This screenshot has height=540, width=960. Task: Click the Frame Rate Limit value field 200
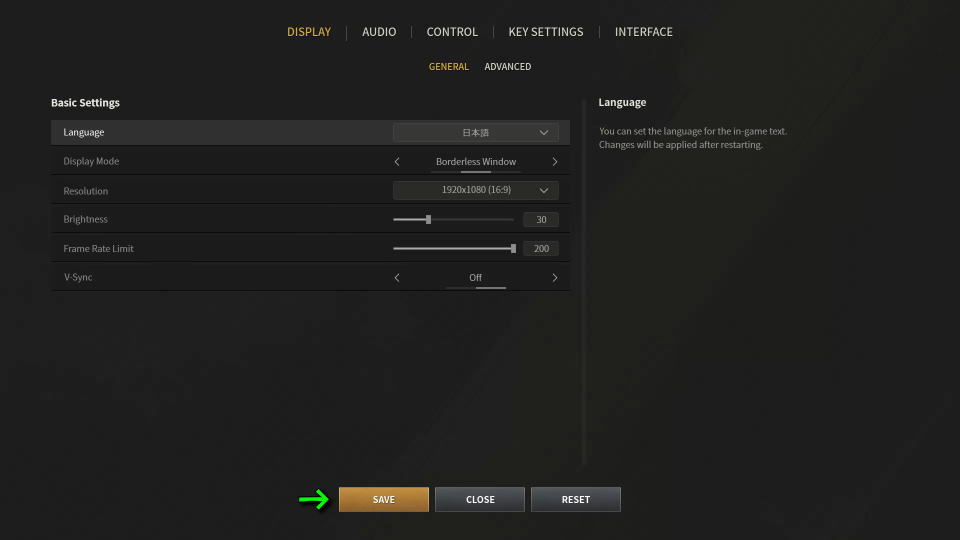[541, 249]
